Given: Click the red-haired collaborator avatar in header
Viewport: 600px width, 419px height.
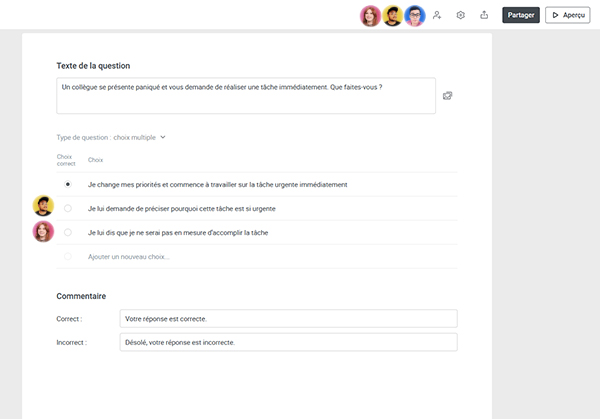Looking at the screenshot, I should [370, 16].
